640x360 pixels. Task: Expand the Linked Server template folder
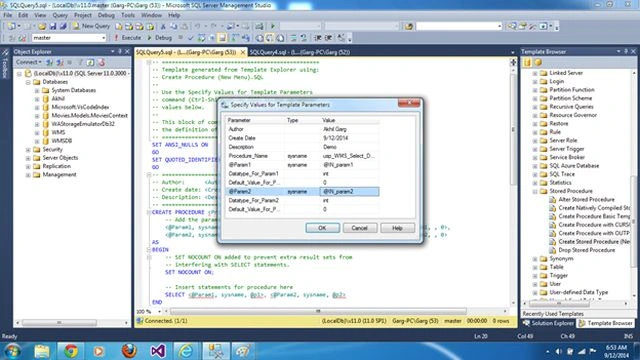pos(535,73)
